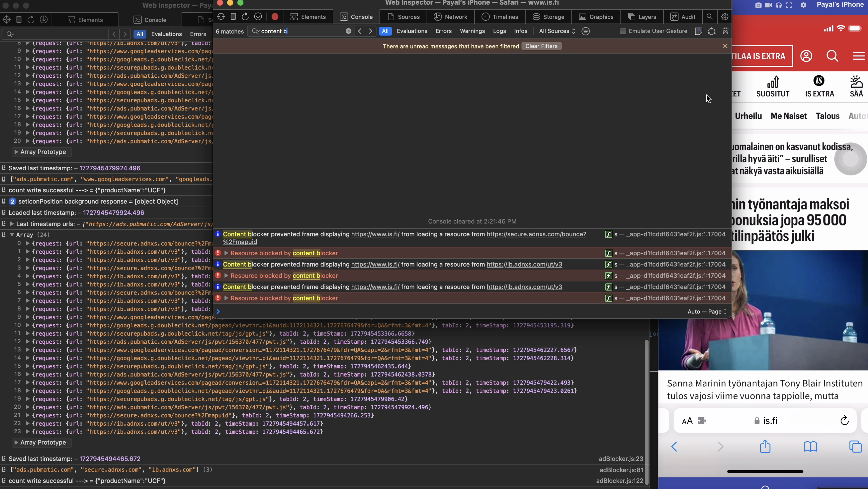Click the Clear Filters button

pyautogui.click(x=541, y=46)
